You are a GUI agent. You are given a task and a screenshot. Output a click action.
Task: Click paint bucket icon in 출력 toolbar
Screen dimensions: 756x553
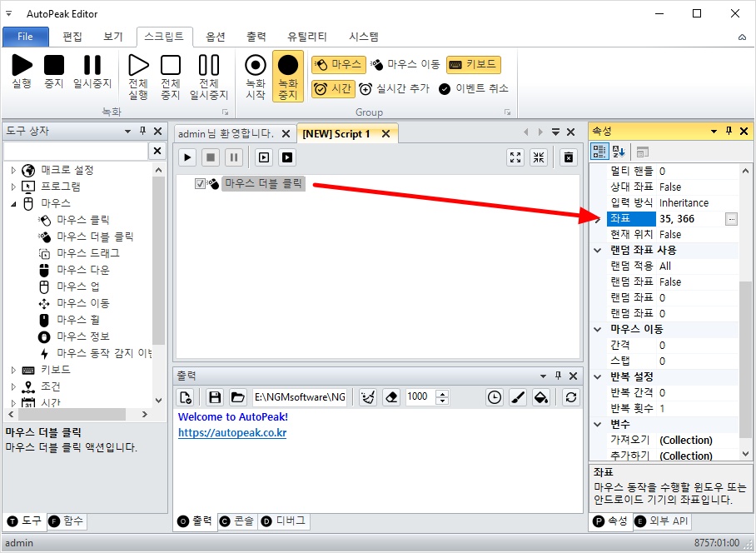541,397
